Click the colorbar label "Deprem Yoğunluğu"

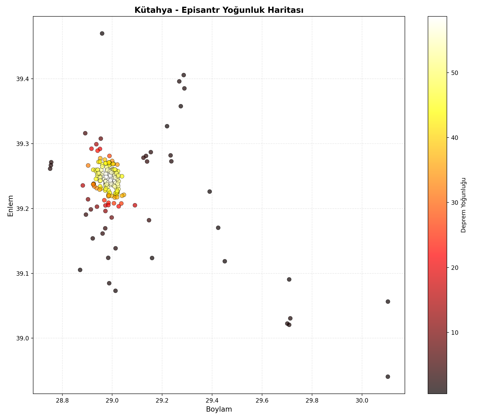[x=463, y=205]
